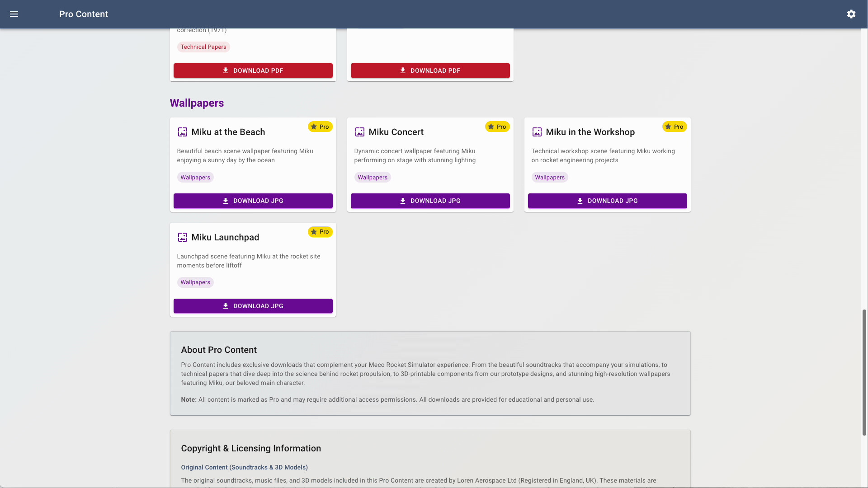
Task: Click the Pro star badge on Miku Concert
Action: [x=497, y=127]
